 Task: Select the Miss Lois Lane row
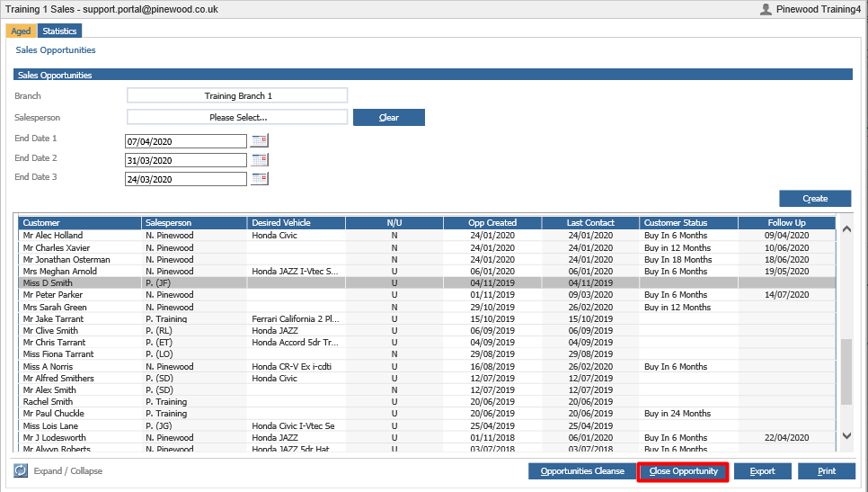tap(427, 426)
